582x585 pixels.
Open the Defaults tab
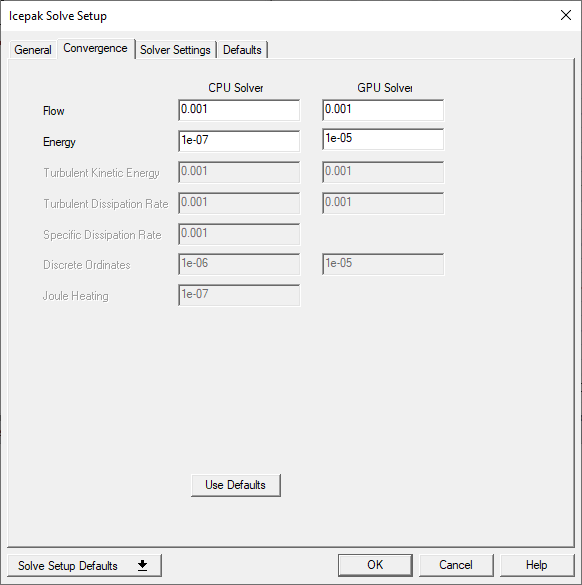[x=242, y=50]
